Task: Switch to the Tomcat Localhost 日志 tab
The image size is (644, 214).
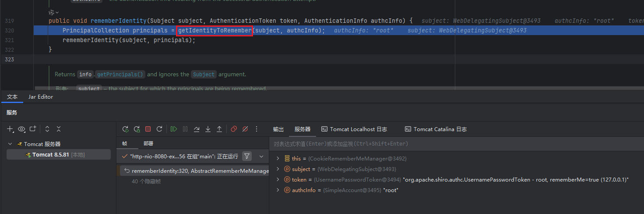Action: pyautogui.click(x=354, y=129)
